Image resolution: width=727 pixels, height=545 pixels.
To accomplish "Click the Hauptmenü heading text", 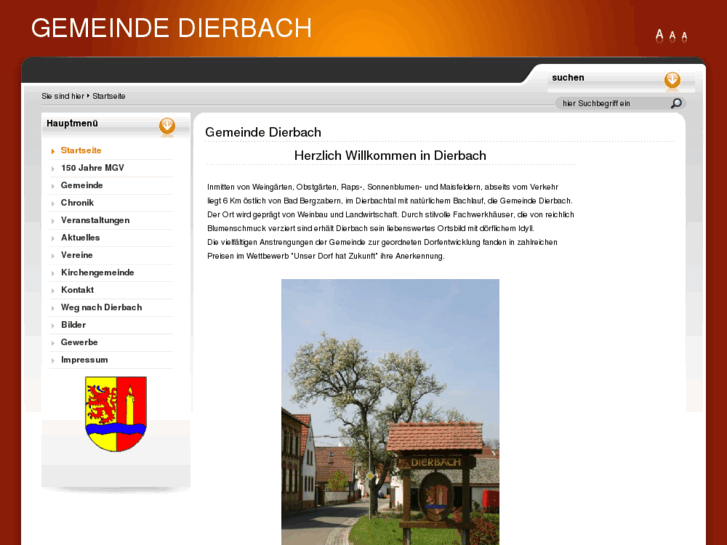I will [x=72, y=123].
